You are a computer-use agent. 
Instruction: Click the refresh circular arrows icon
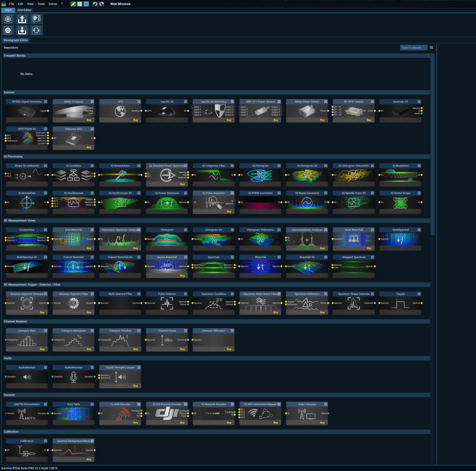36,30
